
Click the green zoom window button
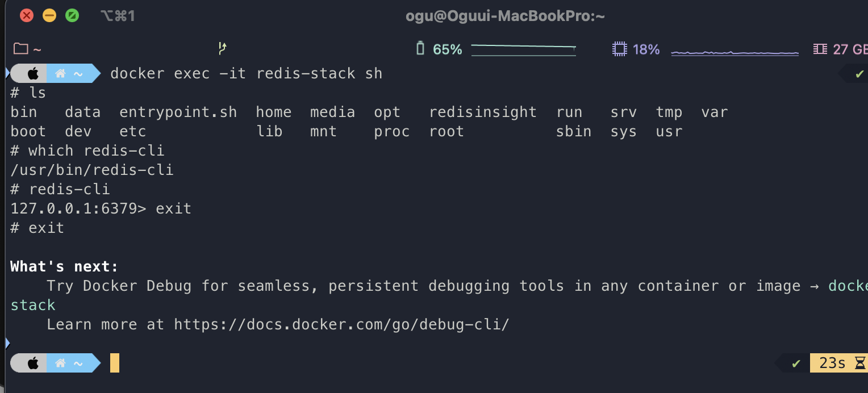pyautogui.click(x=72, y=15)
